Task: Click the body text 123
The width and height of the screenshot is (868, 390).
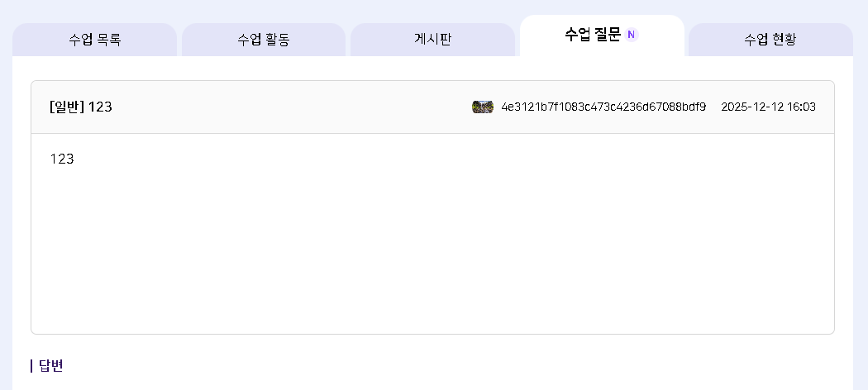Action: [62, 159]
